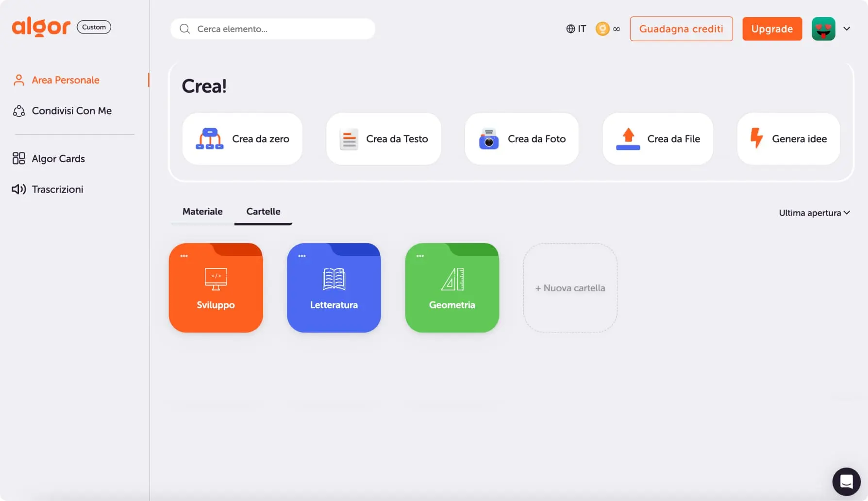Click the coin credits icon
Screen dimensions: 868x501
click(x=602, y=29)
